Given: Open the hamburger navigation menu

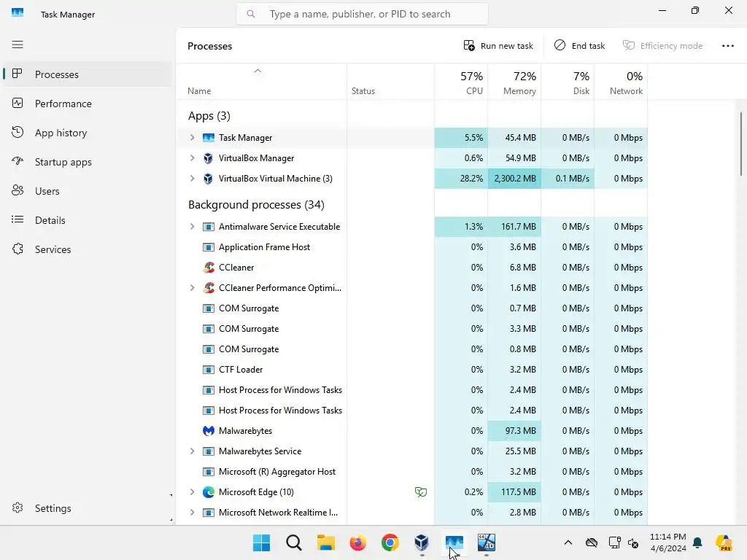Looking at the screenshot, I should 18,44.
